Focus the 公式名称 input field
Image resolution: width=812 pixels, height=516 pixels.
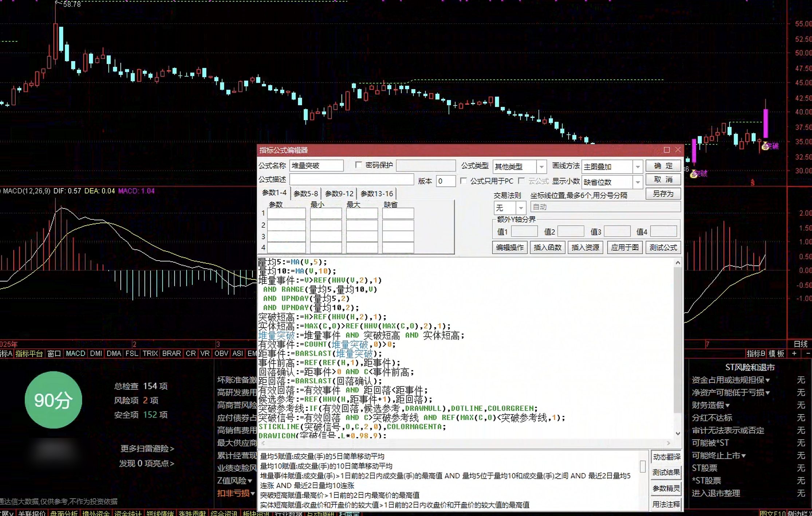click(316, 165)
